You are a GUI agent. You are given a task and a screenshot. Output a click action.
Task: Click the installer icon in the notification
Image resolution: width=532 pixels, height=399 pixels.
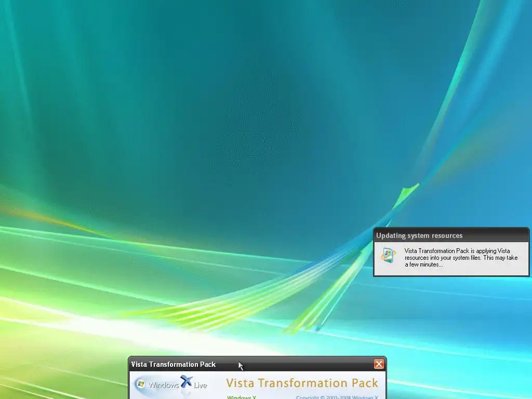coord(388,256)
